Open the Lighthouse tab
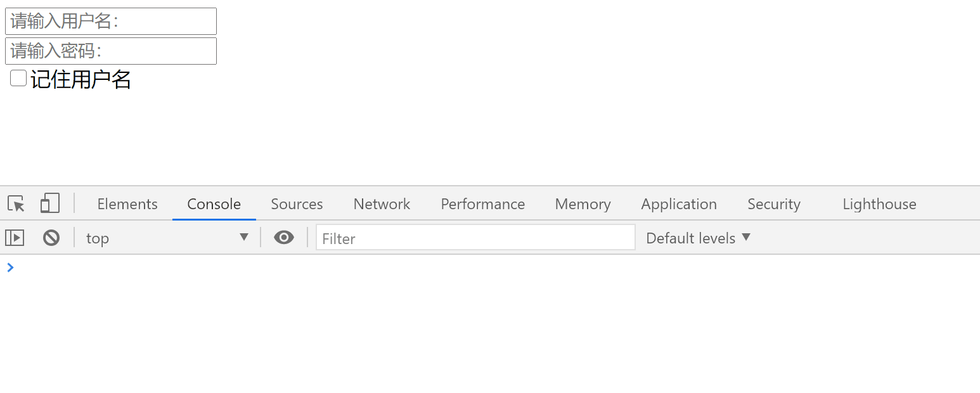Viewport: 980px width, 393px height. (x=879, y=204)
